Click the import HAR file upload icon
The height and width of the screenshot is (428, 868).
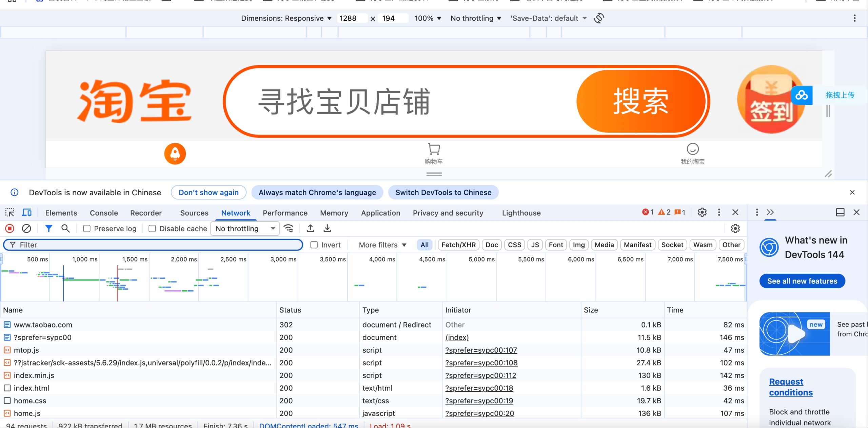(310, 229)
